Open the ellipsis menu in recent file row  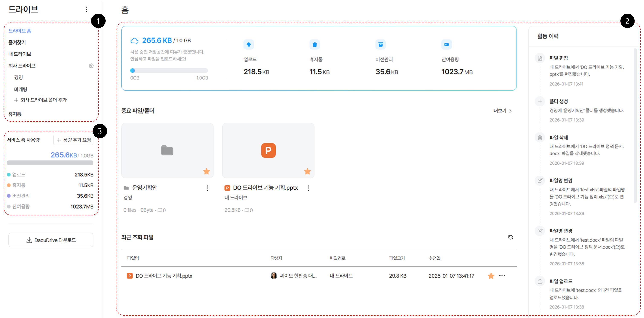click(502, 276)
